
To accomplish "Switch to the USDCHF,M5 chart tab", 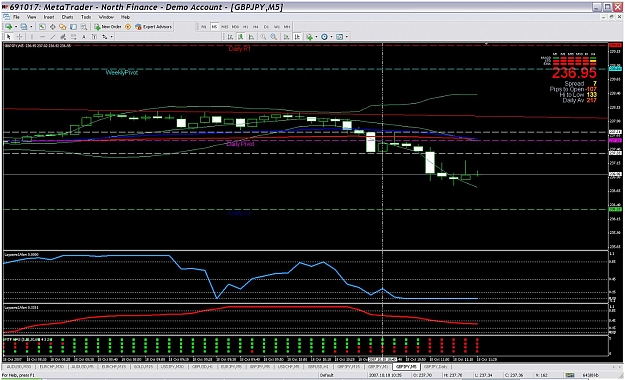I will tap(289, 366).
